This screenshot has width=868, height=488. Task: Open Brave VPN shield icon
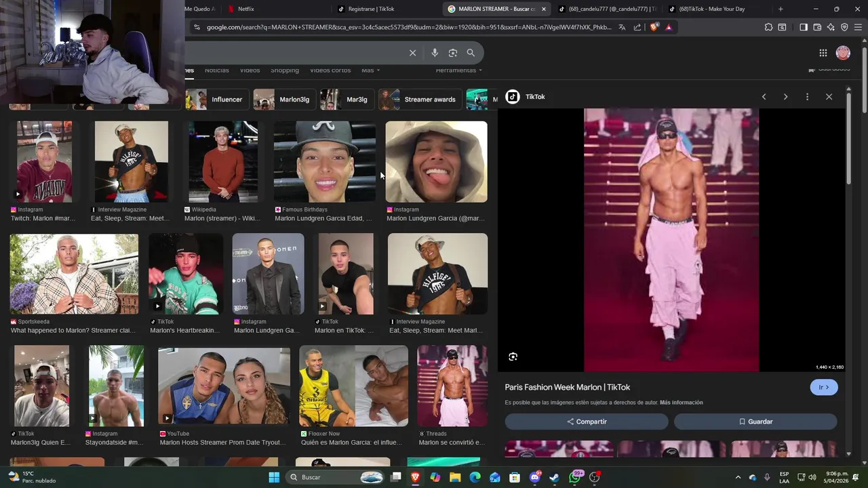(844, 27)
